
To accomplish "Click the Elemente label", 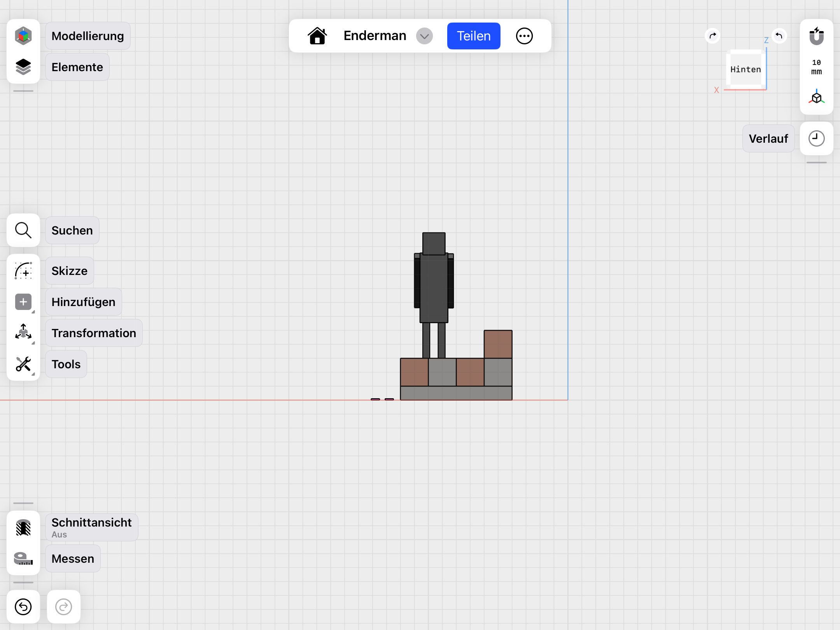I will click(77, 67).
